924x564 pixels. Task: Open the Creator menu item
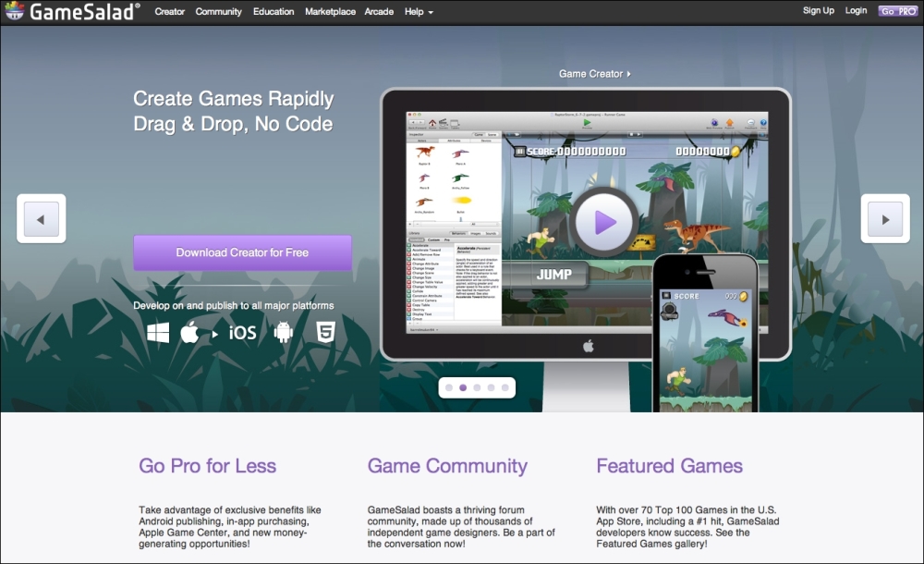[170, 11]
